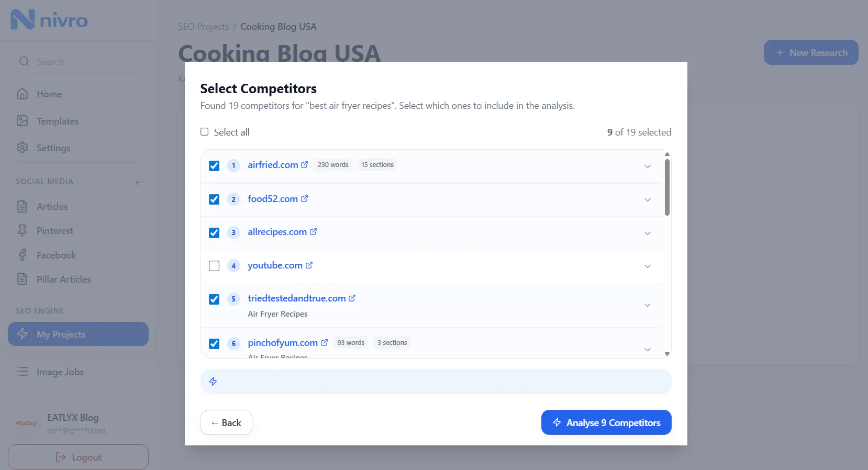Click the Home house icon
Image resolution: width=868 pixels, height=470 pixels.
click(22, 94)
